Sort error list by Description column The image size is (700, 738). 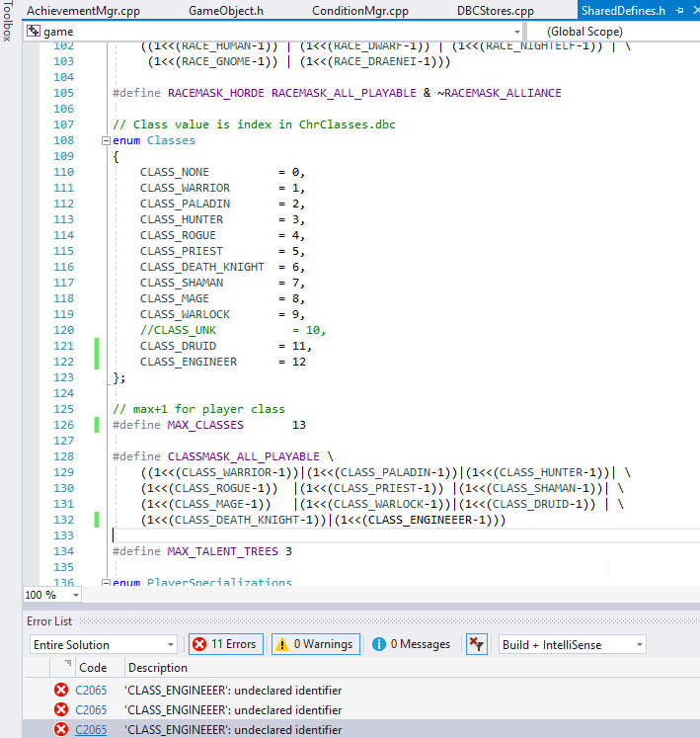tap(158, 668)
